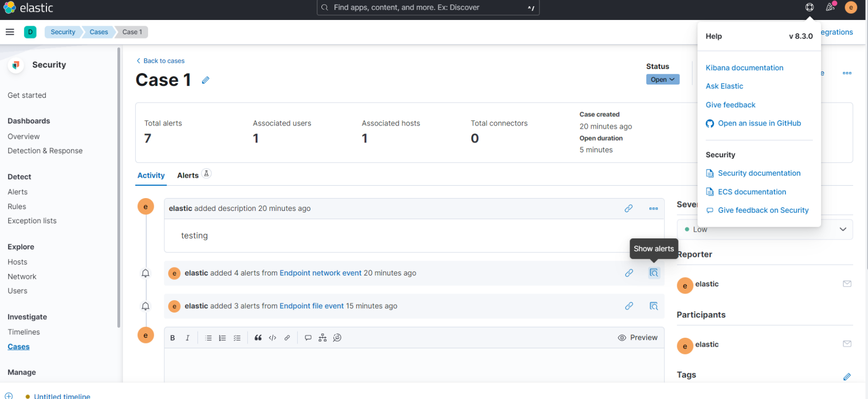Click Ask Elastic in help menu
Viewport: 868px width, 399px height.
pos(724,86)
